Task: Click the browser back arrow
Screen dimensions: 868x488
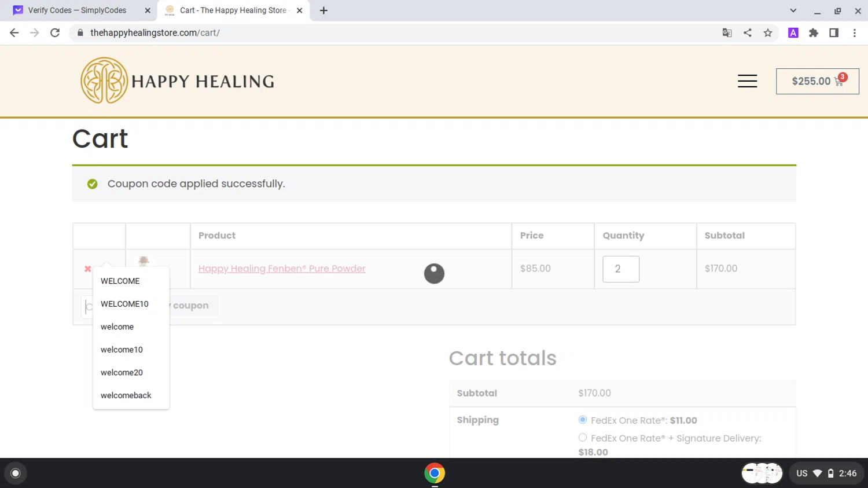Action: coord(14,33)
